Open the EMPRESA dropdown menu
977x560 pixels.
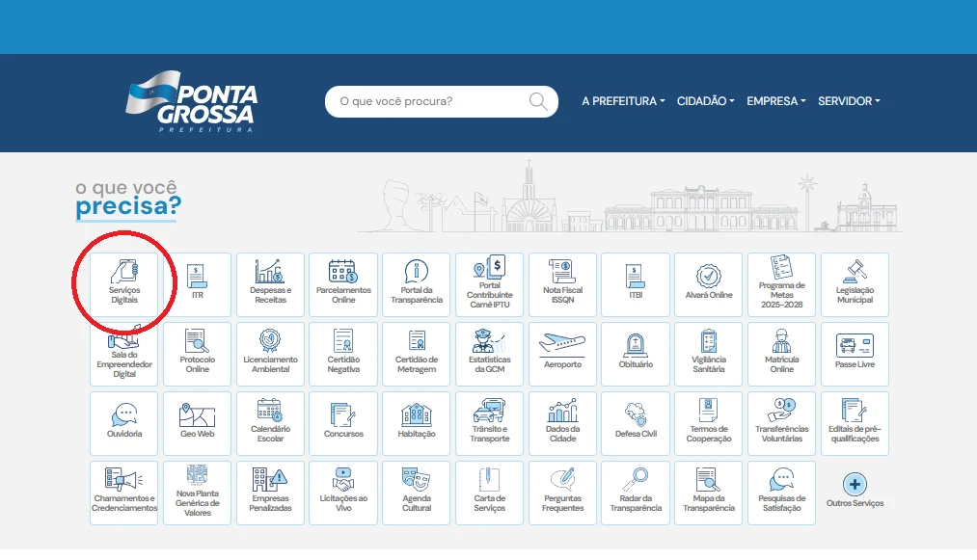click(775, 101)
